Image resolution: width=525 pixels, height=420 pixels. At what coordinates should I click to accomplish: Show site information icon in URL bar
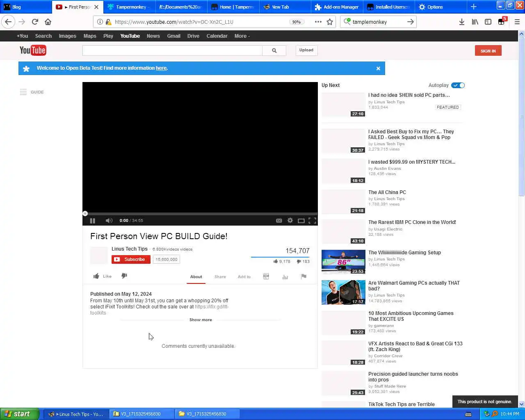[100, 22]
